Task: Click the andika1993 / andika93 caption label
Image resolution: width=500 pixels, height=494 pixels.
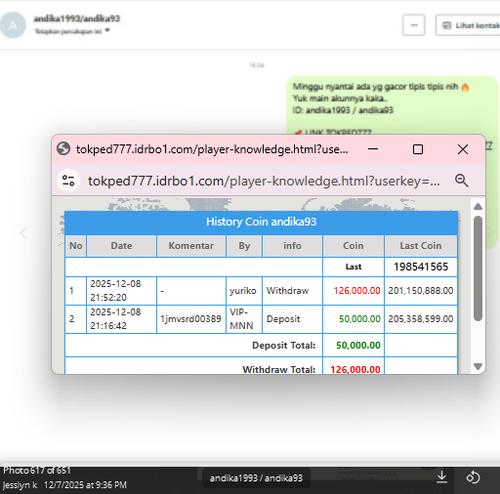Action: point(256,478)
